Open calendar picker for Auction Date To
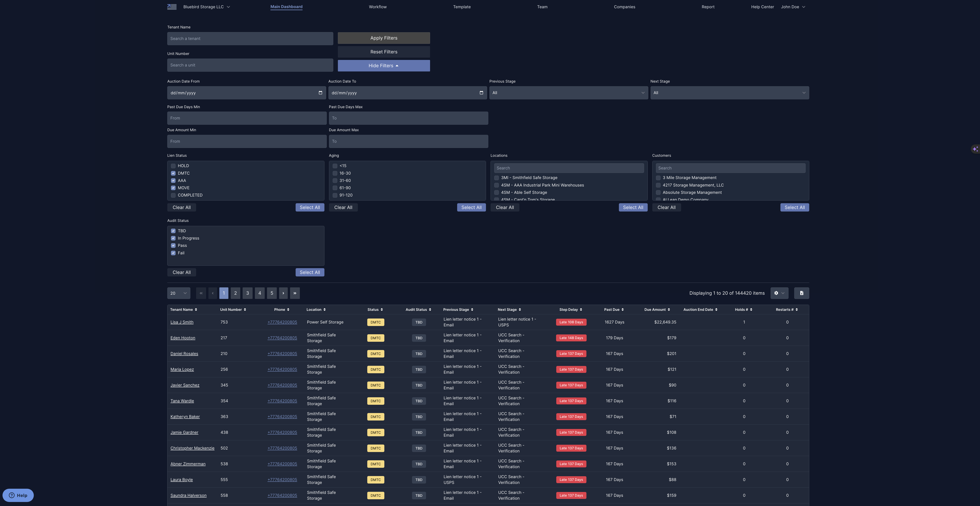980x506 pixels. pos(481,93)
